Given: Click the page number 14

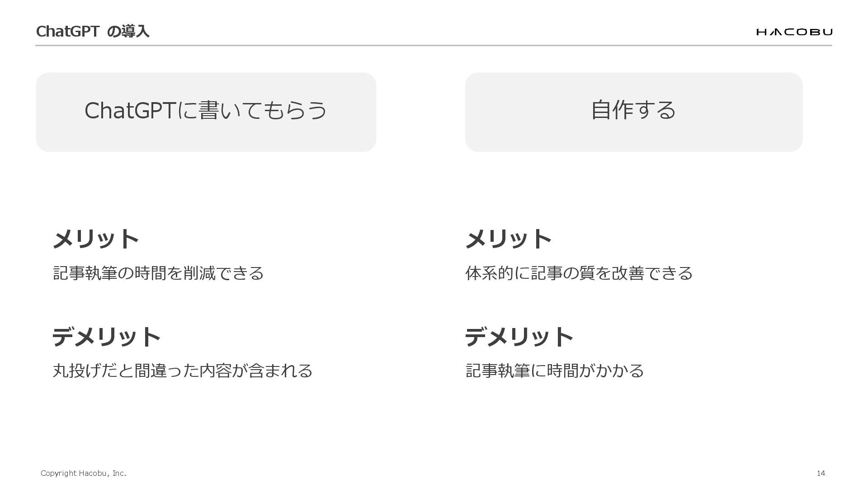Looking at the screenshot, I should coord(821,473).
